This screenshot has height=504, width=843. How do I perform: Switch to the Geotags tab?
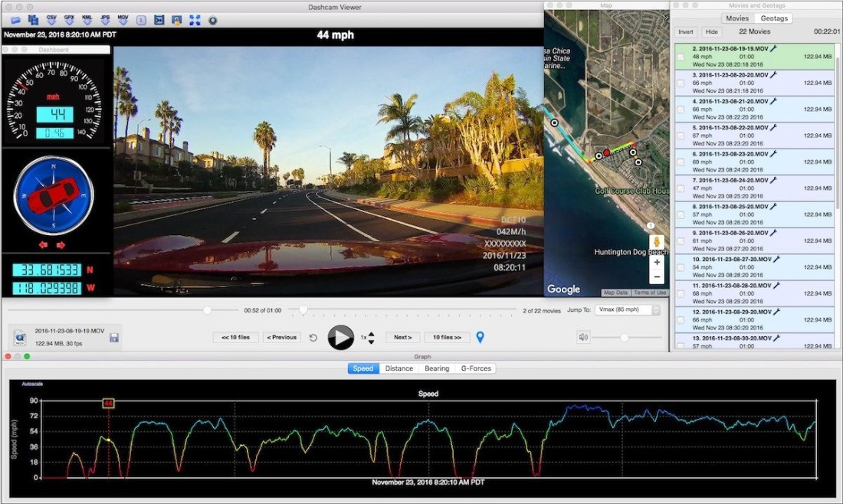[x=772, y=18]
